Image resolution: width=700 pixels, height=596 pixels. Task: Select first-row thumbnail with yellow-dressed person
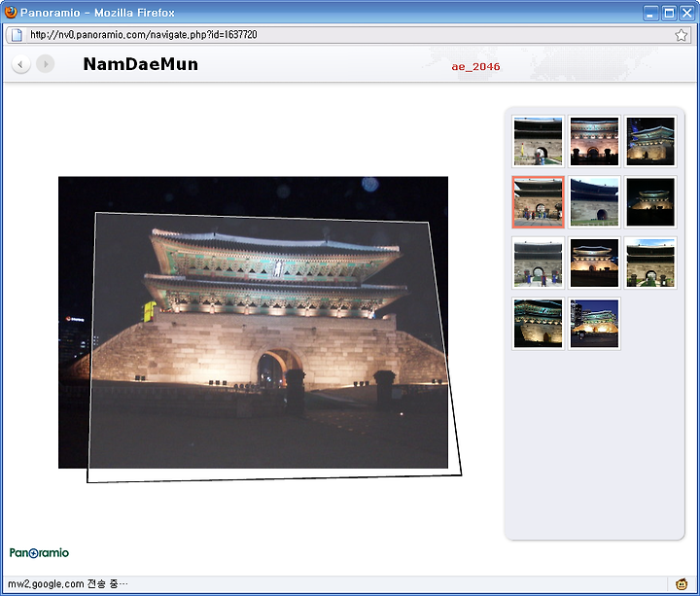(538, 142)
